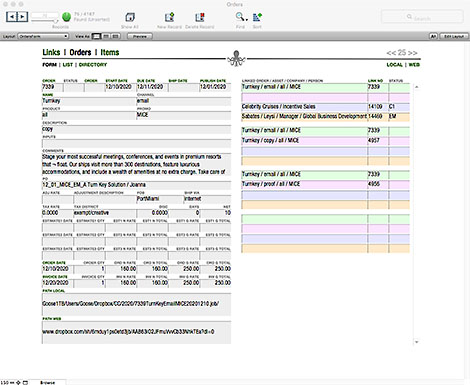
Task: Click the Show All records icon
Action: pyautogui.click(x=130, y=17)
